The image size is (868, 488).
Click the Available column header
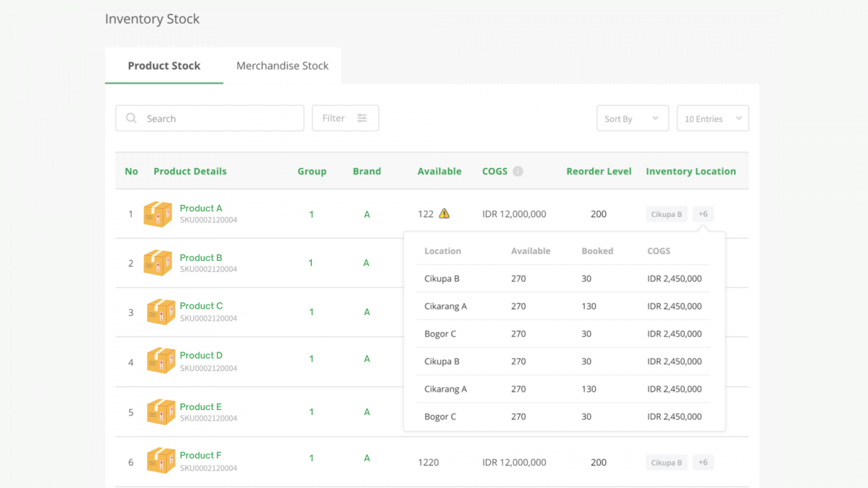439,171
